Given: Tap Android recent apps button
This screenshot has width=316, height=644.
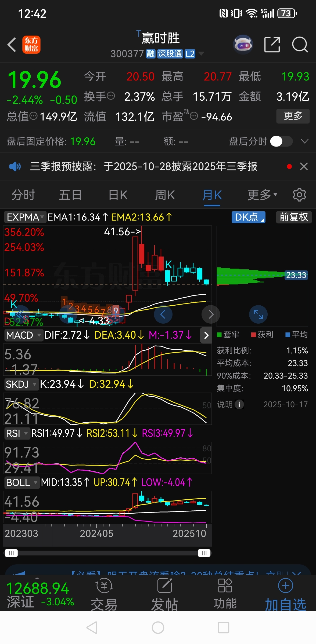Looking at the screenshot, I should (x=224, y=628).
